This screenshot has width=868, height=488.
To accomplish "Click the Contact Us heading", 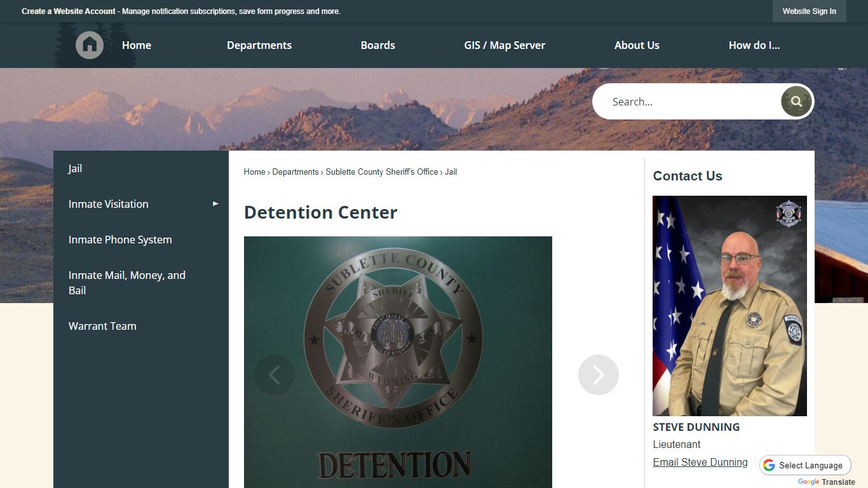I will point(688,176).
